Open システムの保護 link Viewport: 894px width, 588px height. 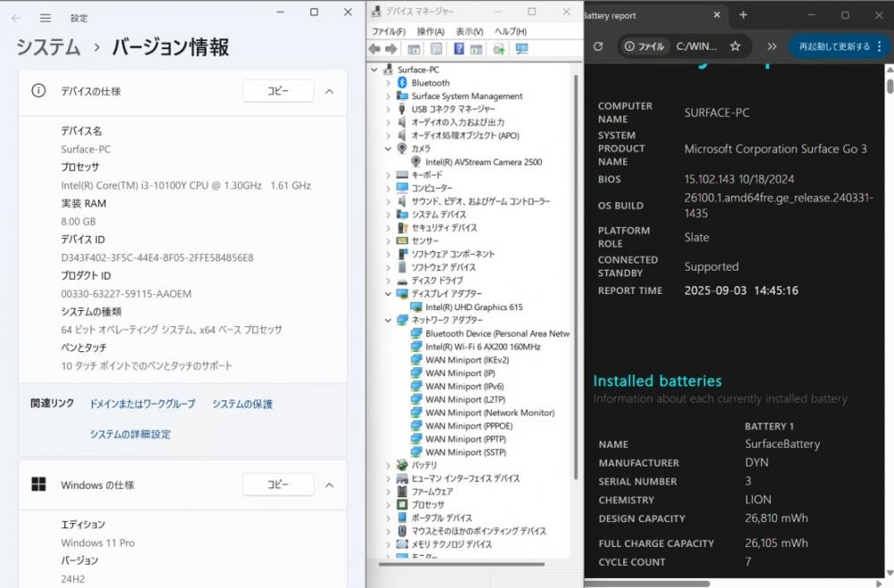(x=242, y=403)
